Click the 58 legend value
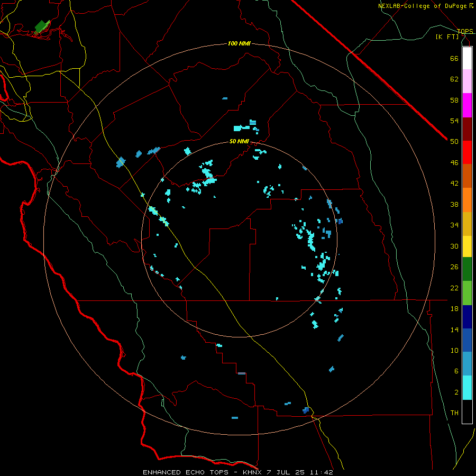This screenshot has height=476, width=476. 454,100
